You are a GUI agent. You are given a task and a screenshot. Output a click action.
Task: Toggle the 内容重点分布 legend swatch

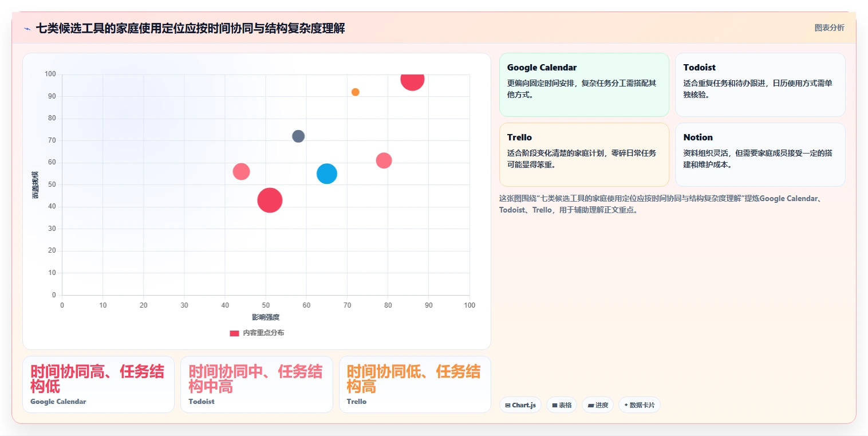(x=234, y=333)
